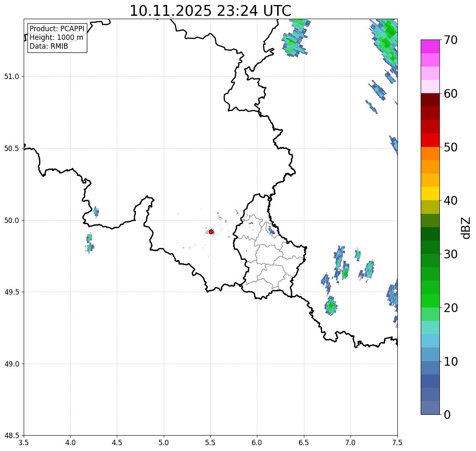Click longitude axis label 6.5
This screenshot has height=451, width=476.
pyautogui.click(x=304, y=442)
